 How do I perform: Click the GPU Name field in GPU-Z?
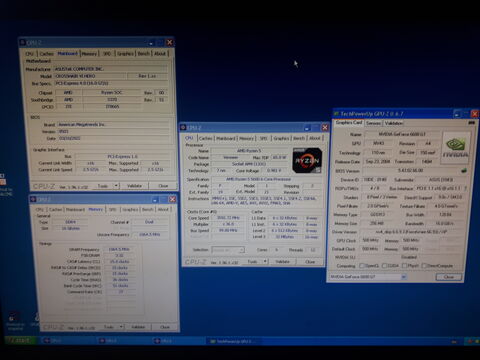click(x=402, y=134)
